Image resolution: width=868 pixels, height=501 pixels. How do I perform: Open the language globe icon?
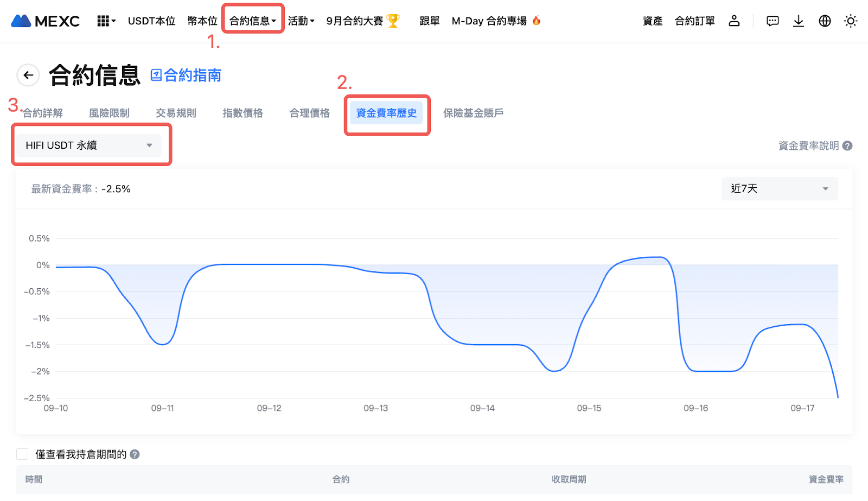(825, 21)
